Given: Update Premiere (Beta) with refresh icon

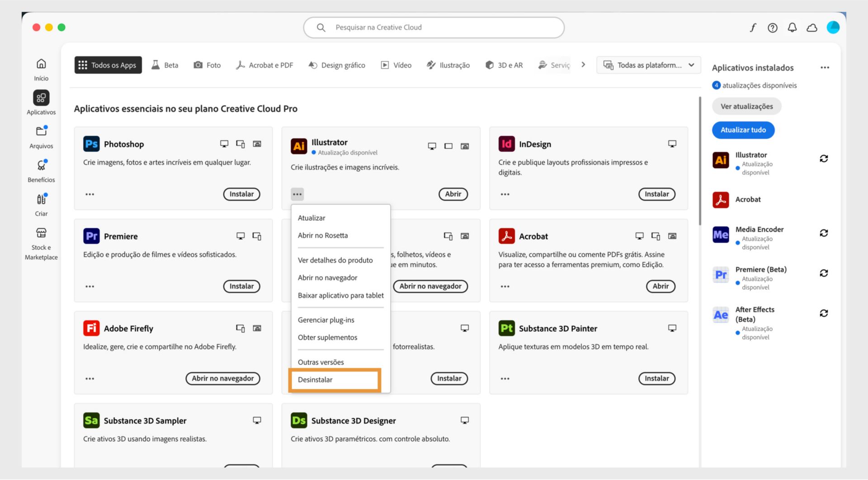Looking at the screenshot, I should [824, 273].
